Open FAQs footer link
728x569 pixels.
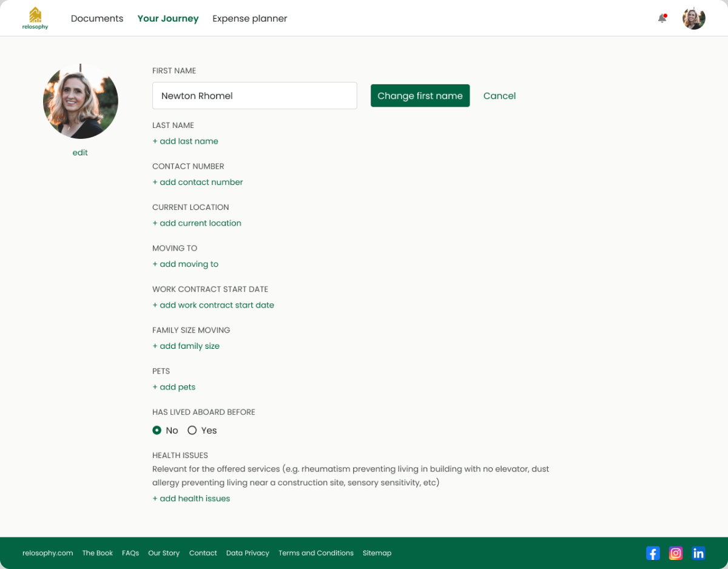pyautogui.click(x=130, y=553)
